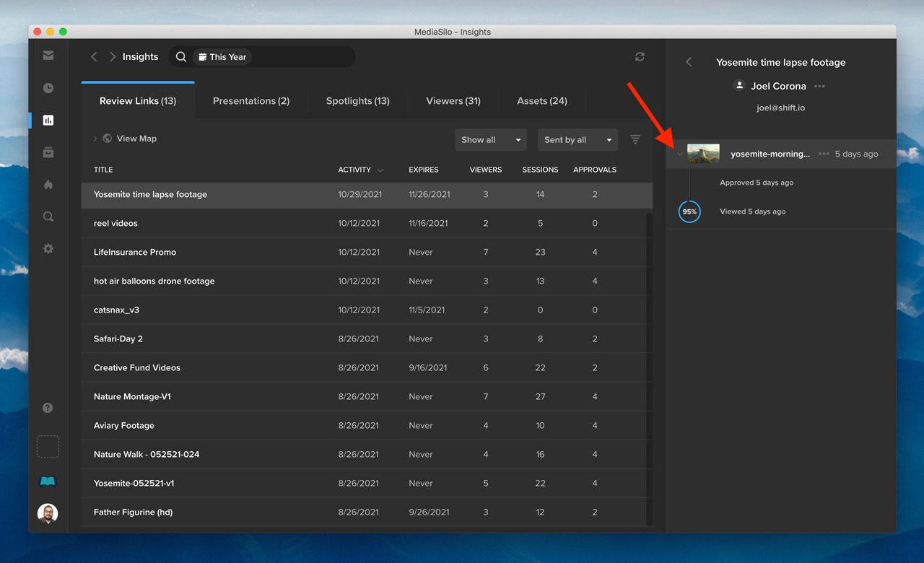The height and width of the screenshot is (563, 924).
Task: Click the Insights bar chart sidebar icon
Action: (x=48, y=120)
